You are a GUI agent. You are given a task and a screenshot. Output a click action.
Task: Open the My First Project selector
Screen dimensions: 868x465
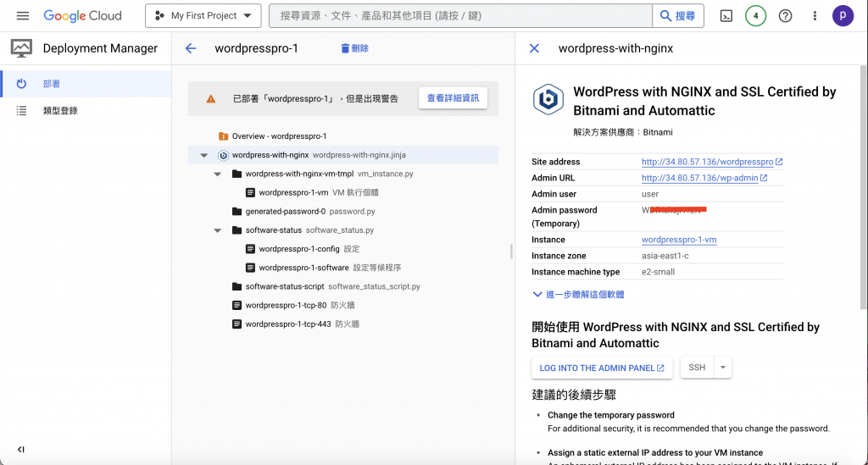203,16
